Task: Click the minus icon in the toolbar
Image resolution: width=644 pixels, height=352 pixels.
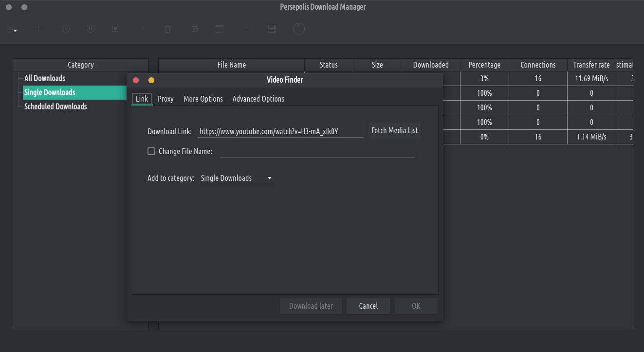Action: coord(244,29)
